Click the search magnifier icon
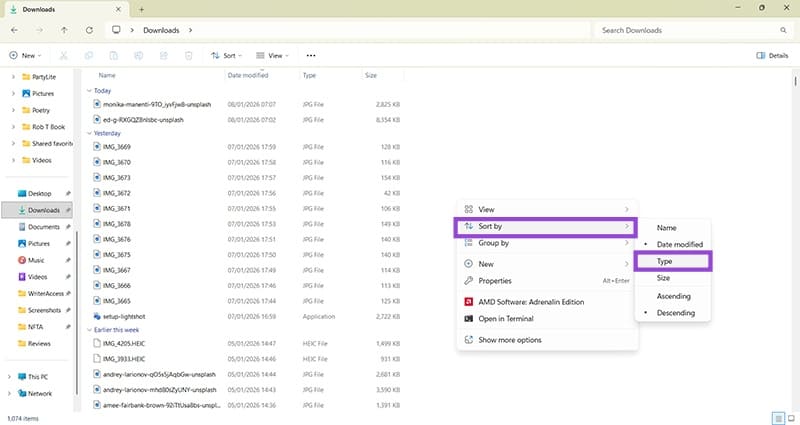800x425 pixels. click(783, 30)
